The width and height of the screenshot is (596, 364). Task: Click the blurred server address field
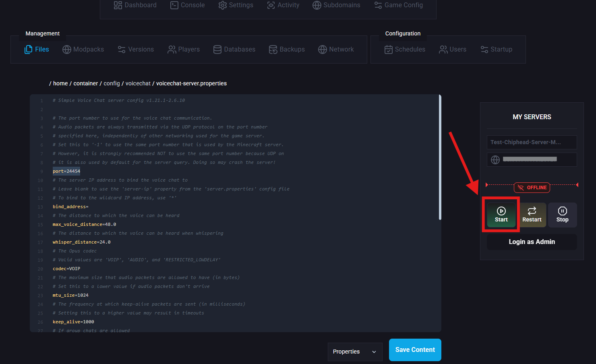(532, 159)
